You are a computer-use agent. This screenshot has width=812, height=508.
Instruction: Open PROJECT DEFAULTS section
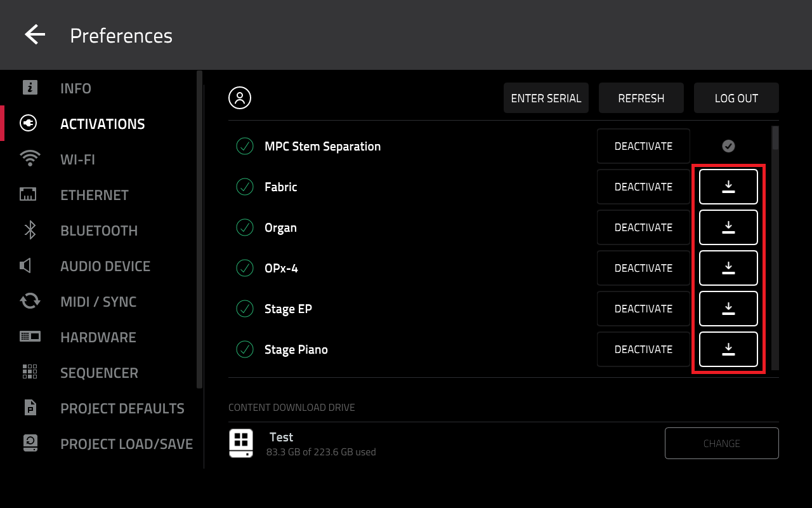(122, 408)
